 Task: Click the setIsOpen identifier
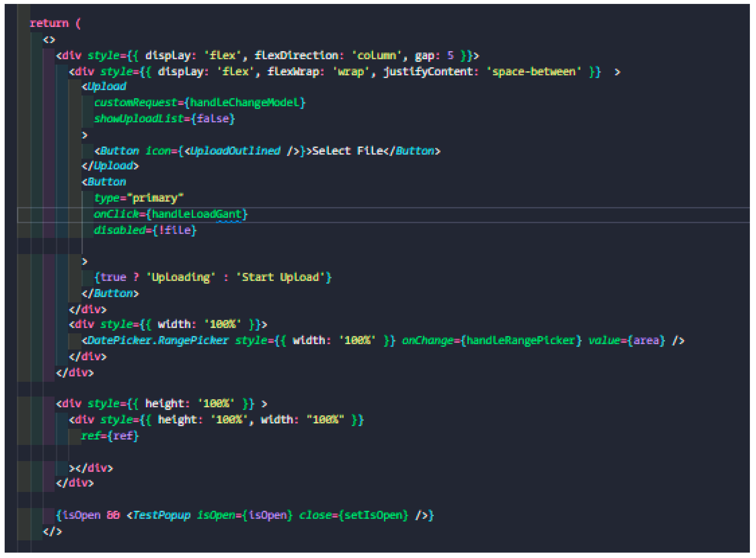(x=373, y=515)
